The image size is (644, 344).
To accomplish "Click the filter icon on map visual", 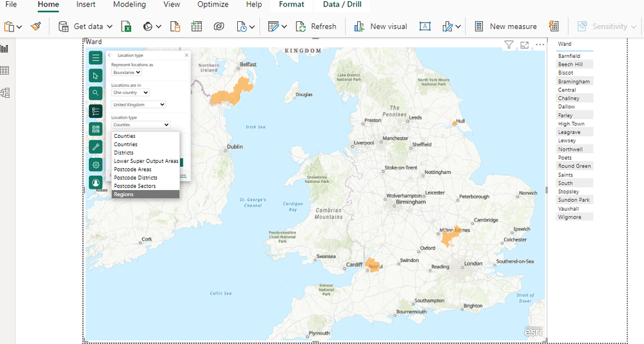I will point(509,45).
